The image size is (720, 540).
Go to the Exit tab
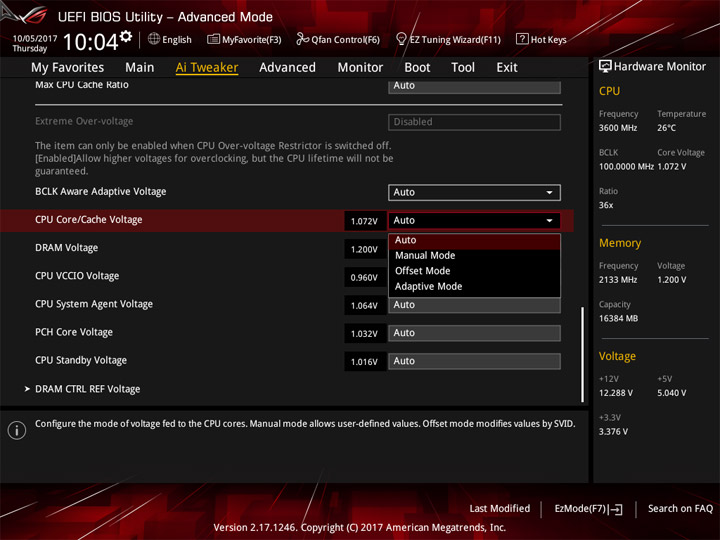coord(507,68)
